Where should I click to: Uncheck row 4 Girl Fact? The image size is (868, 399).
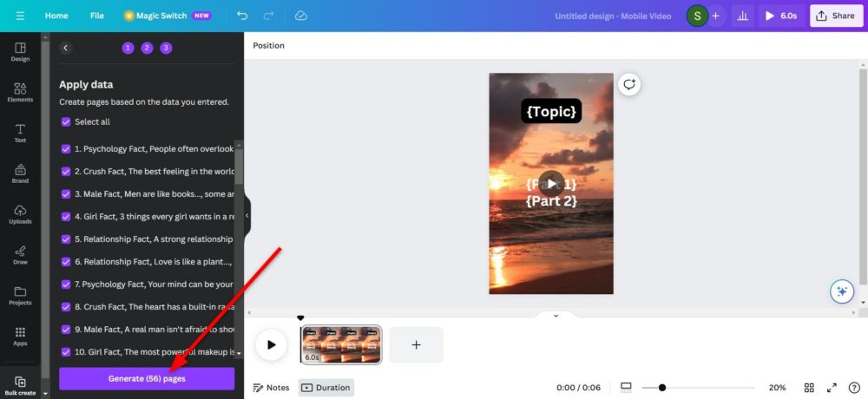[x=66, y=216]
